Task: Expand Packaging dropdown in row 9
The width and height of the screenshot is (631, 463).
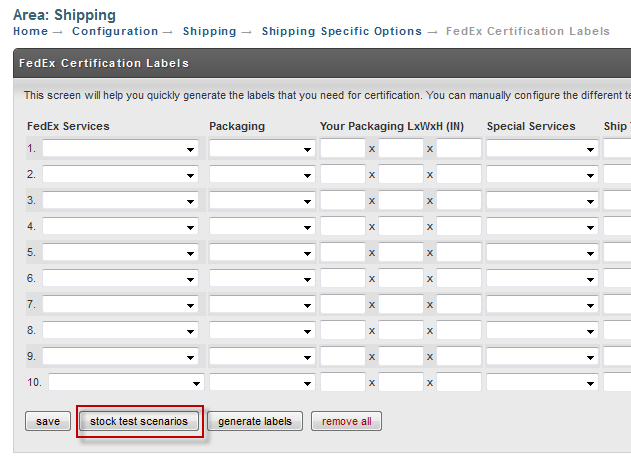Action: pyautogui.click(x=262, y=356)
